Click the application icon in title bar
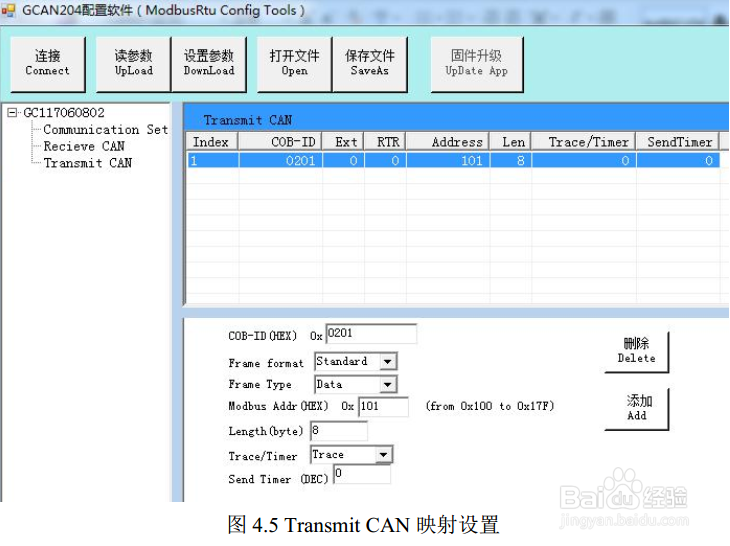730x546 pixels. [x=8, y=10]
